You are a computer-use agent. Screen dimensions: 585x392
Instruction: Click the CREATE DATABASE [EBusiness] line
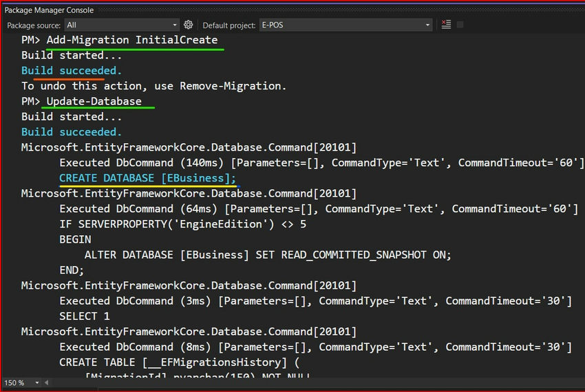pyautogui.click(x=147, y=178)
